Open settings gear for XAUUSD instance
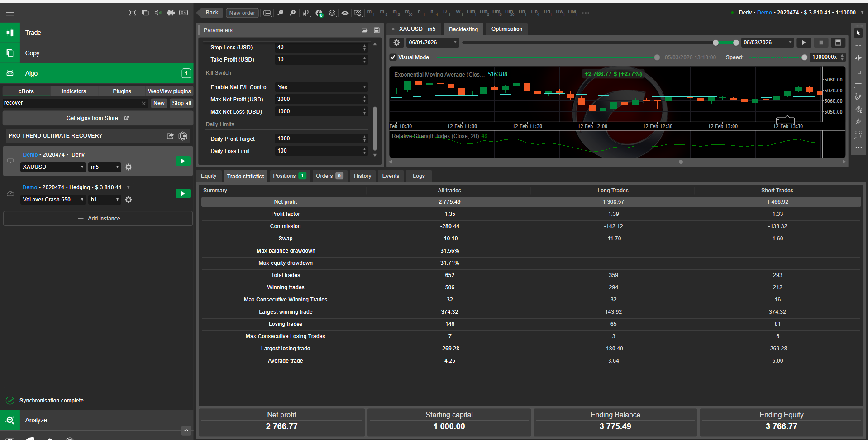Screen dimensions: 868x440 click(x=129, y=167)
